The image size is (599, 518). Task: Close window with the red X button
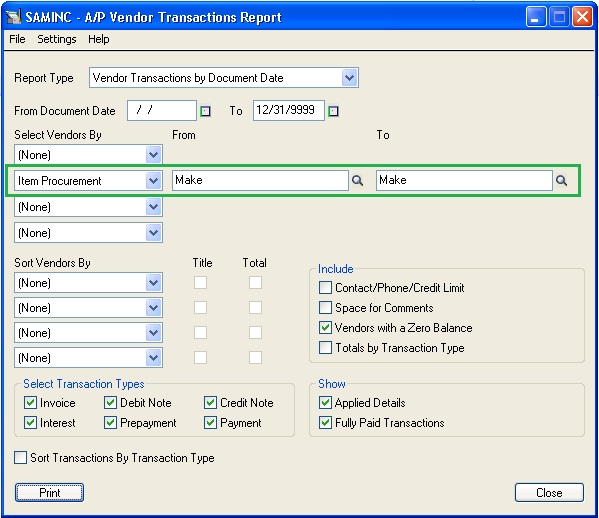click(x=582, y=17)
